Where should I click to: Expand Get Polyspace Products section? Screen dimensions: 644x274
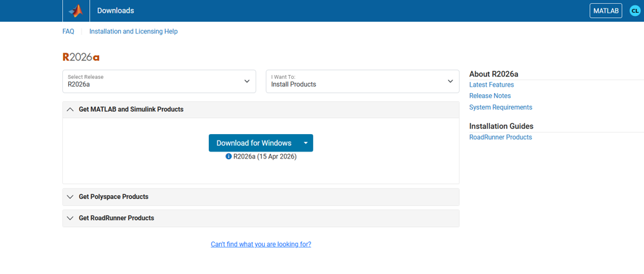261,197
